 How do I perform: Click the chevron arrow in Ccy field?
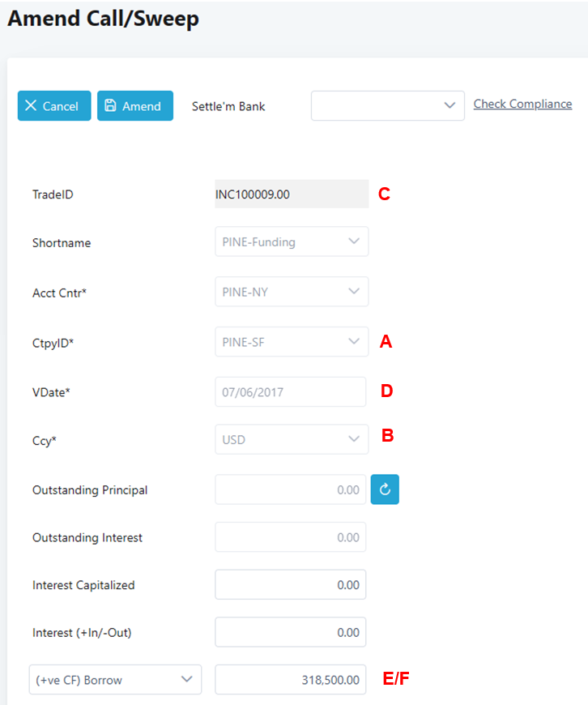click(x=353, y=439)
